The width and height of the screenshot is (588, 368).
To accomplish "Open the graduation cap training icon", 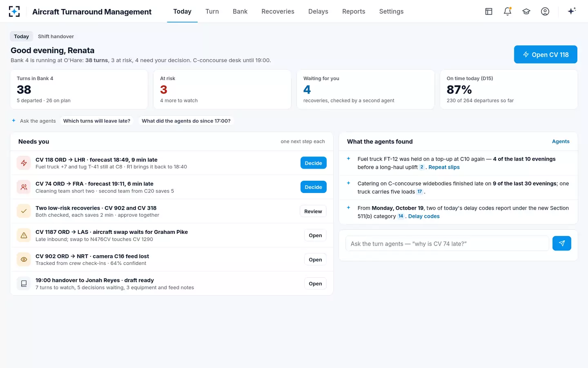I will pos(526,11).
